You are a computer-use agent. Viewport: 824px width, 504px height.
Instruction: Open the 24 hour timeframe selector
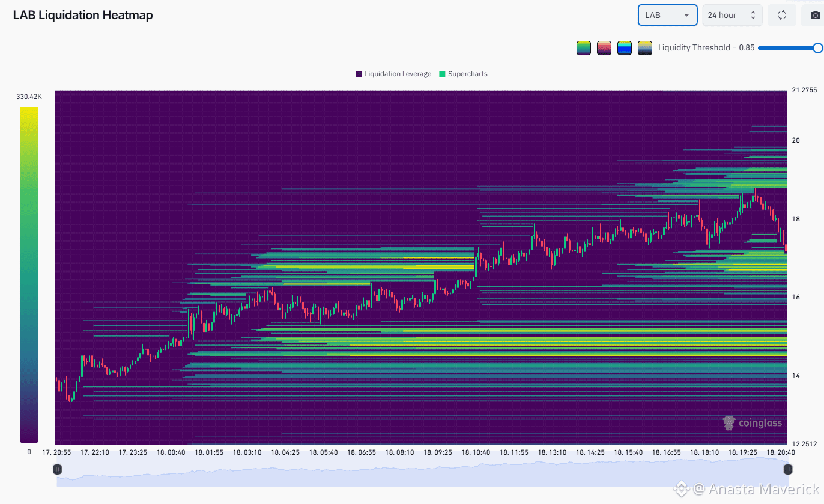click(733, 15)
